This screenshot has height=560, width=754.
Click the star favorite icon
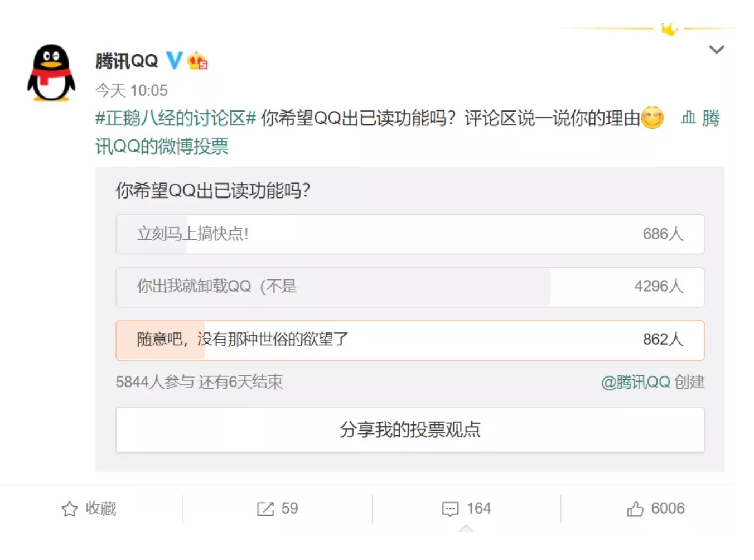(70, 509)
